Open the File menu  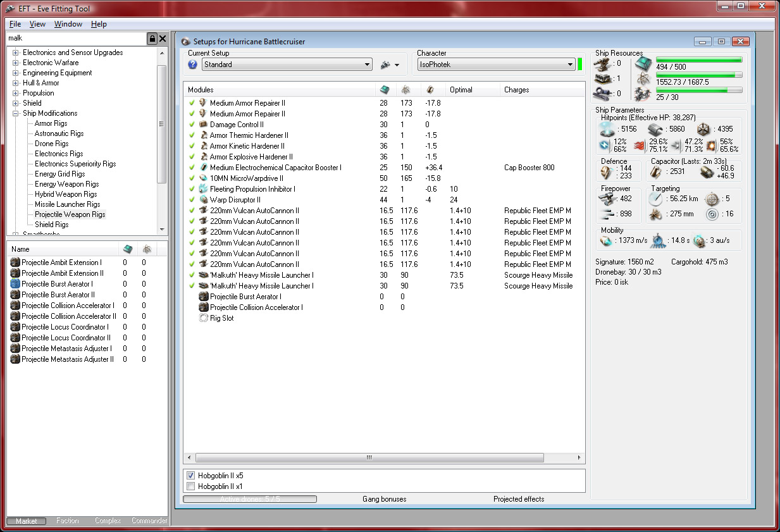(x=15, y=24)
